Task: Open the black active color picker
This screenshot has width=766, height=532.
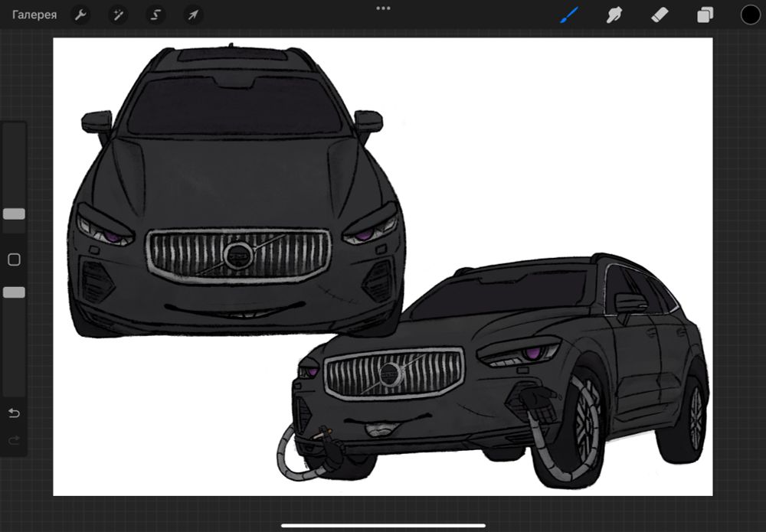Action: click(x=751, y=15)
